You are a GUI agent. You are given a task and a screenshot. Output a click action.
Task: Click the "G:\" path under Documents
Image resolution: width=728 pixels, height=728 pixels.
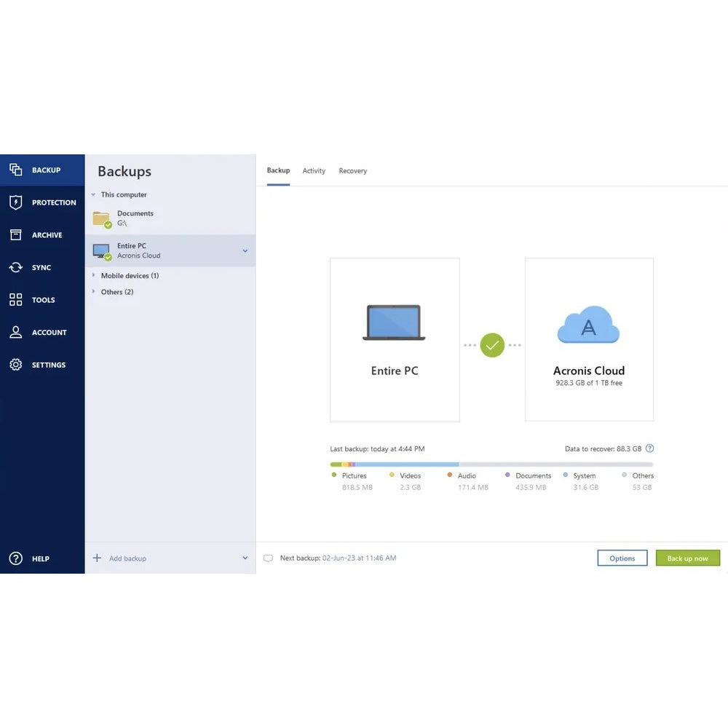pos(122,223)
